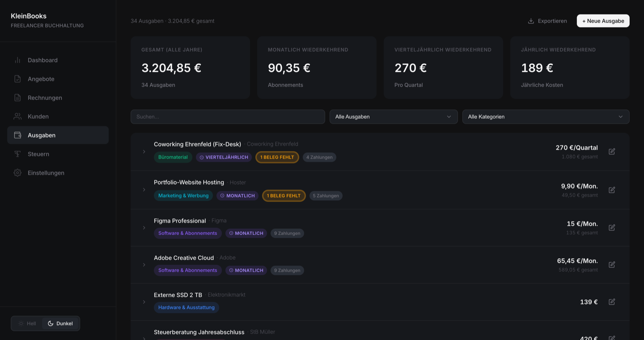Click edit icon for Adobe Creative Cloud

tap(612, 265)
